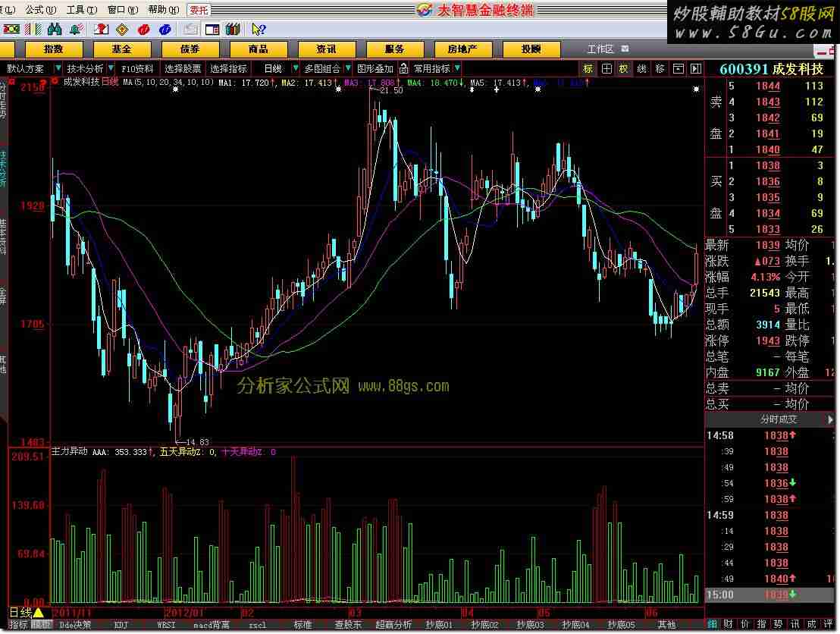Click the red round toolbar icon
This screenshot has width=840, height=634.
pos(143,30)
